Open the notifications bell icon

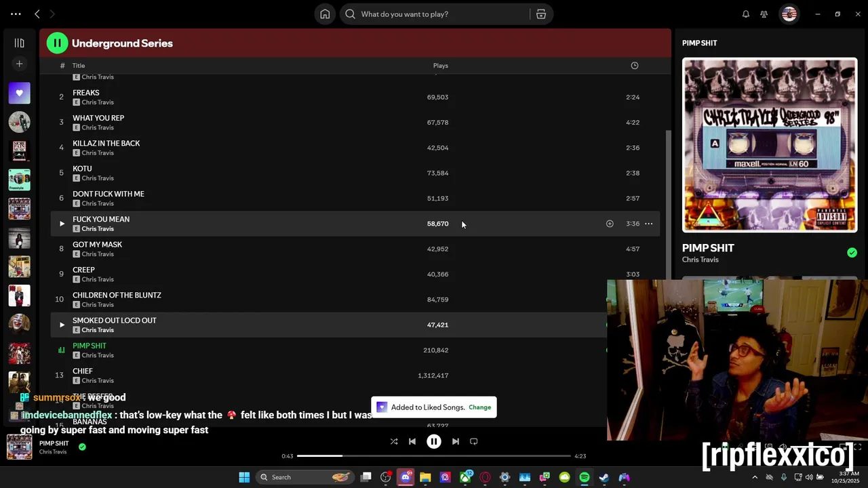(x=746, y=14)
